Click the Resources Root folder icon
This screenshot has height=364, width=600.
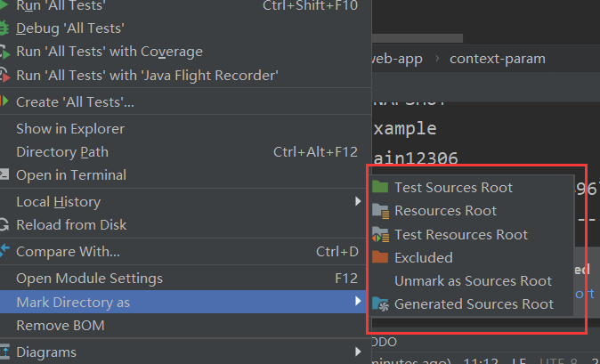[381, 211]
